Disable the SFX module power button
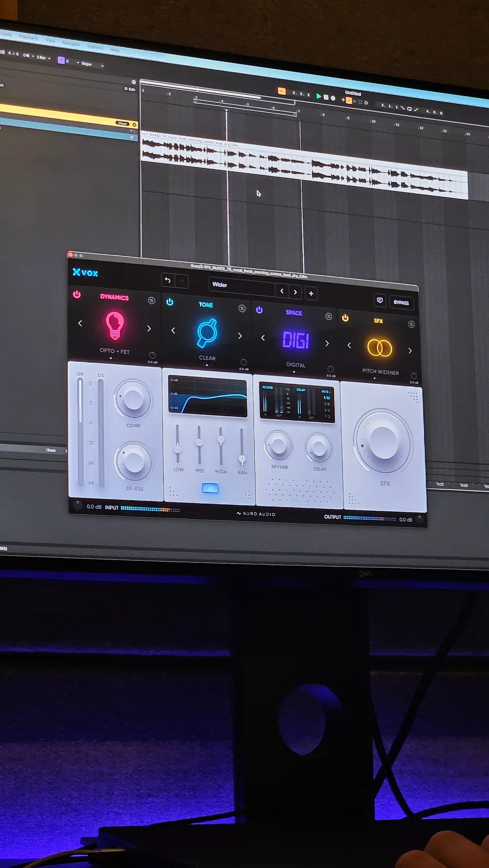 tap(345, 318)
